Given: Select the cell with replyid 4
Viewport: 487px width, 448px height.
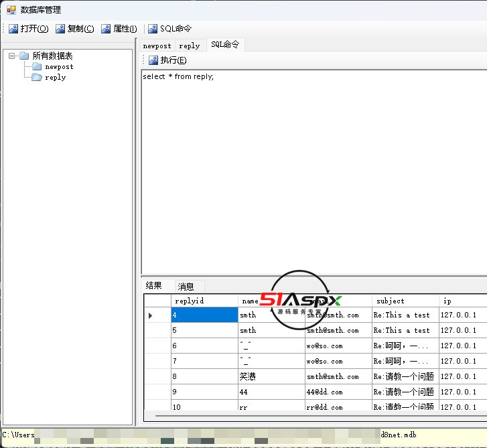Looking at the screenshot, I should (204, 315).
